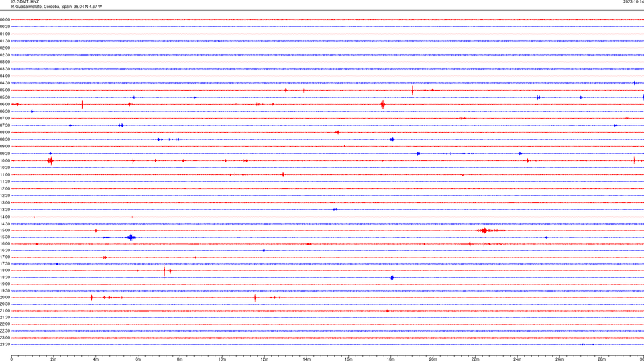Select the 10m axis tick label
Image resolution: width=644 pixels, height=362 pixels.
pos(222,359)
